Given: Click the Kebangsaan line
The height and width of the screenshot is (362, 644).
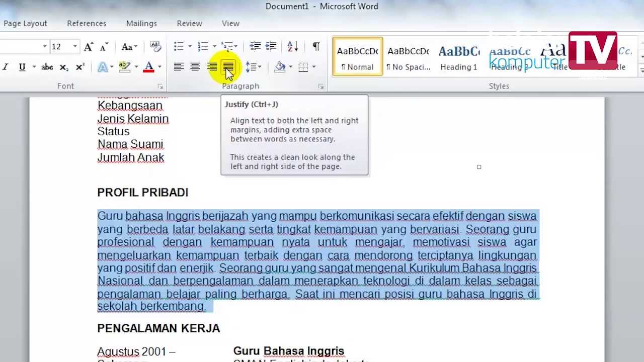Looking at the screenshot, I should tap(130, 106).
